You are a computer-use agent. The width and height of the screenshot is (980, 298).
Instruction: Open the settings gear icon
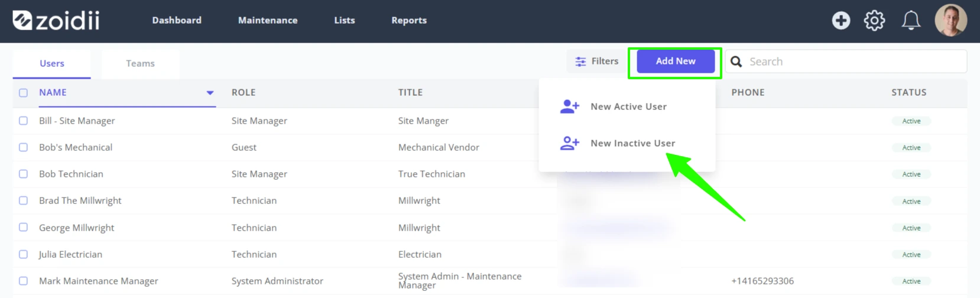(x=874, y=21)
